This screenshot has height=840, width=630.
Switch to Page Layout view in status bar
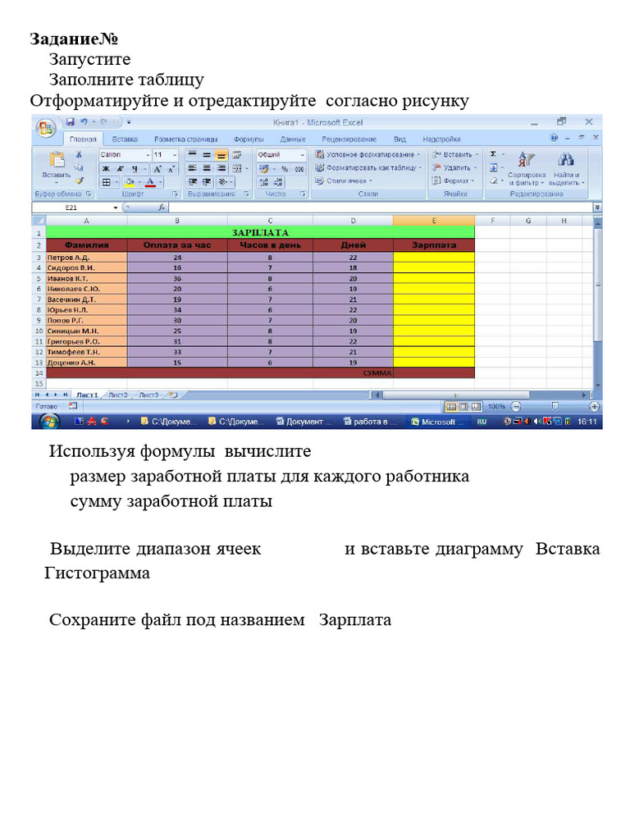[x=463, y=407]
